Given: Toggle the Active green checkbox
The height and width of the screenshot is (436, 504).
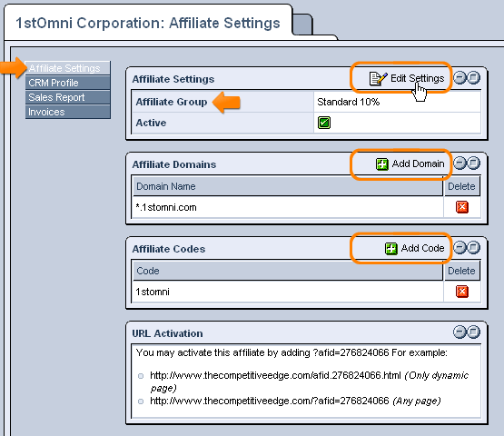Looking at the screenshot, I should [324, 123].
